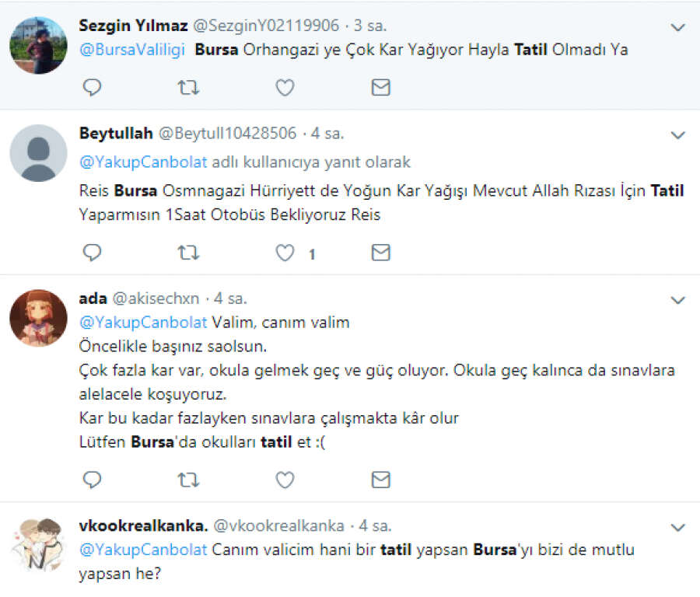Reply to ada's tweet
700x597 pixels.
pyautogui.click(x=93, y=480)
